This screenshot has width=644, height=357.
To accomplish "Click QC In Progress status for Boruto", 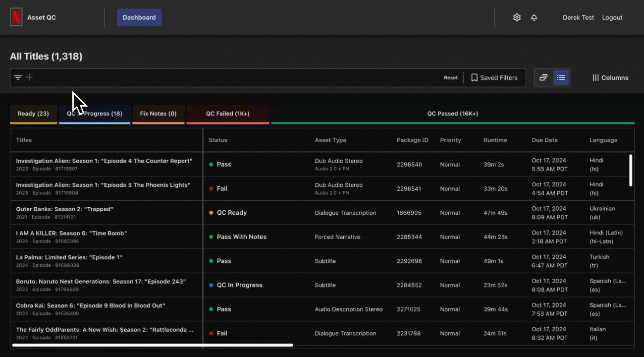I will click(x=236, y=285).
